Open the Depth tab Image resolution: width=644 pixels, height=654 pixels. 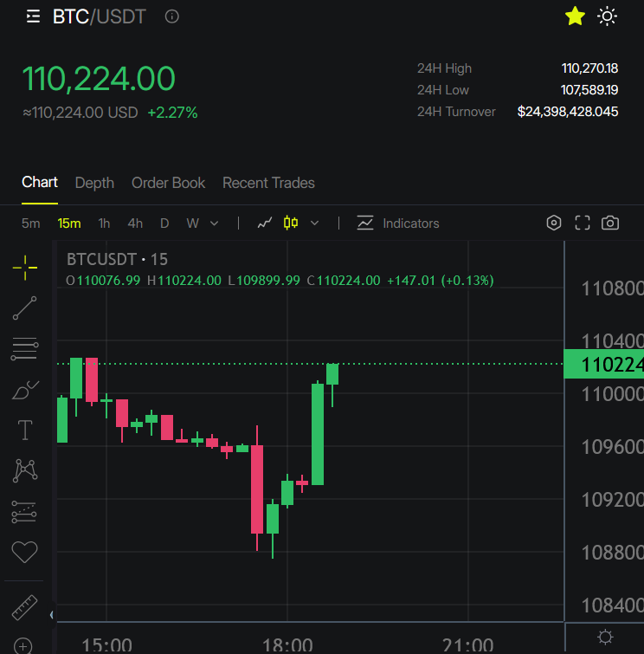[x=94, y=183]
